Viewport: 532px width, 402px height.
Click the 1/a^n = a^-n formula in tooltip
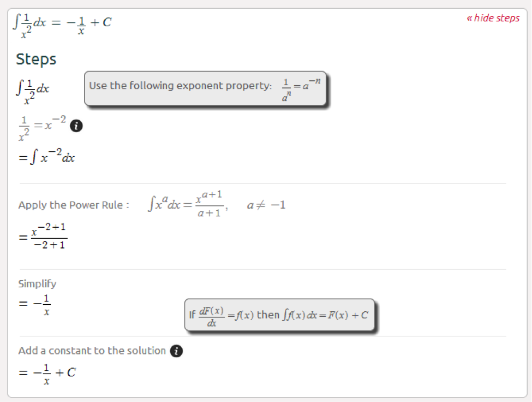(301, 89)
